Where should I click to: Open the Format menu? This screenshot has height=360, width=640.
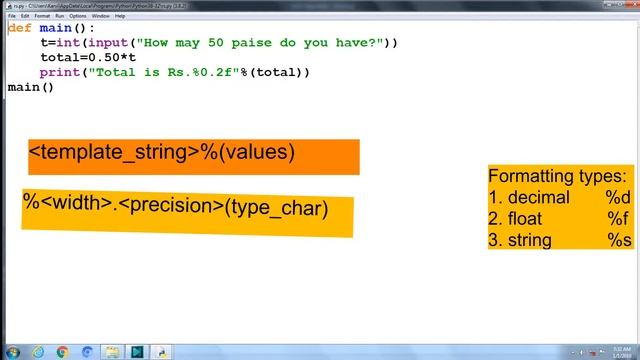tap(42, 16)
